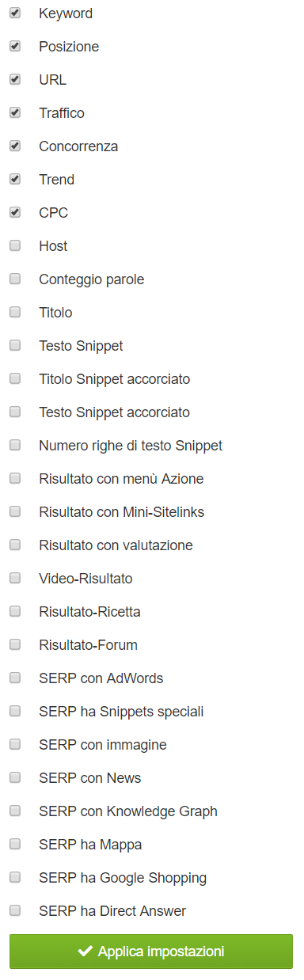The width and height of the screenshot is (304, 980).
Task: Enable the Titolo checkbox
Action: (15, 312)
